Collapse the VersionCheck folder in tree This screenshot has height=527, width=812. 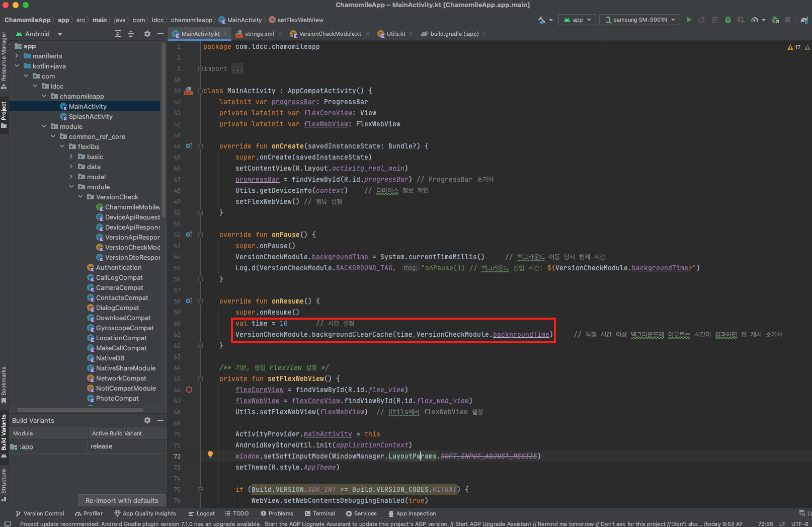coord(80,197)
